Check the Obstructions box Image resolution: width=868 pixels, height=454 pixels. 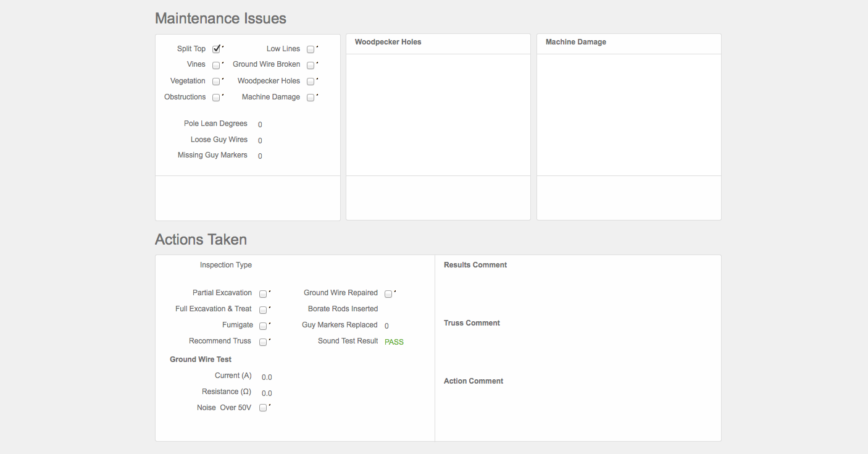click(x=216, y=98)
